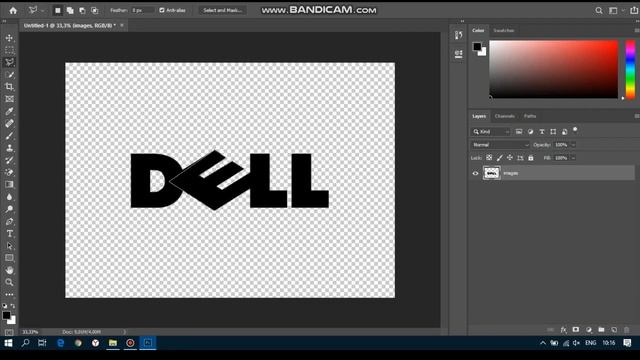Open the layer Kind filter dropdown
The width and height of the screenshot is (640, 360).
pos(491,132)
